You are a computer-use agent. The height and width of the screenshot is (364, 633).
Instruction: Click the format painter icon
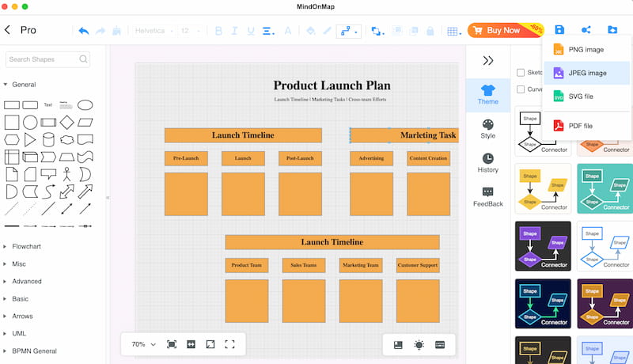click(116, 31)
